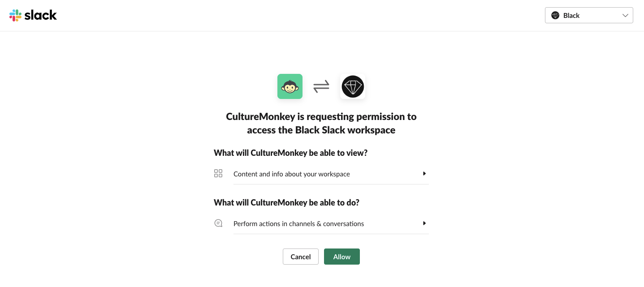Click the chat bubble icon beside actions
Screen dimensions: 644x287
point(218,223)
